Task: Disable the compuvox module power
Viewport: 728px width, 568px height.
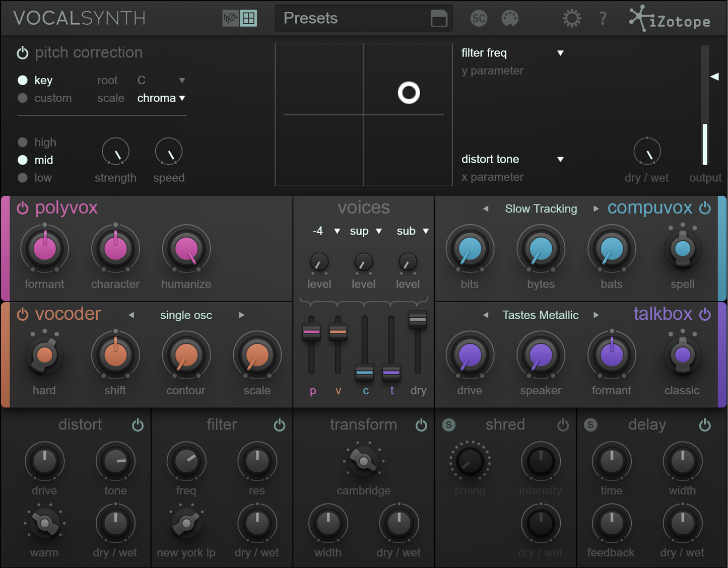Action: click(705, 208)
